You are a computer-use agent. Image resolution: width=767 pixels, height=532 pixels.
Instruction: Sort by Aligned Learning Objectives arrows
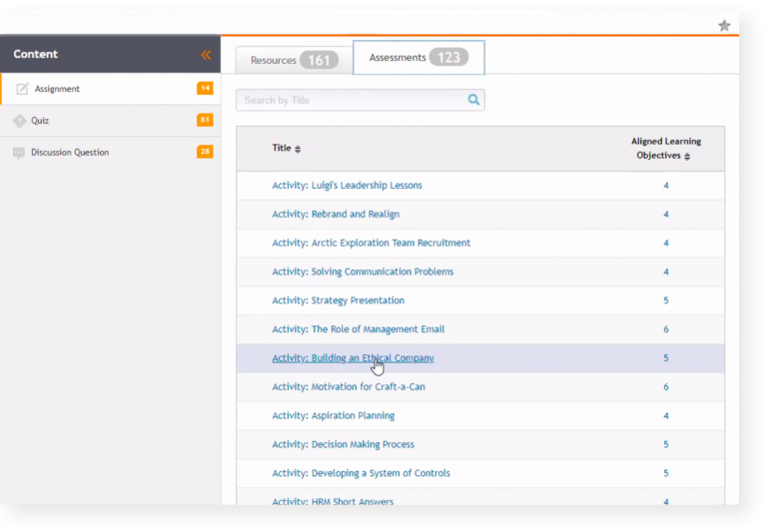pyautogui.click(x=687, y=156)
